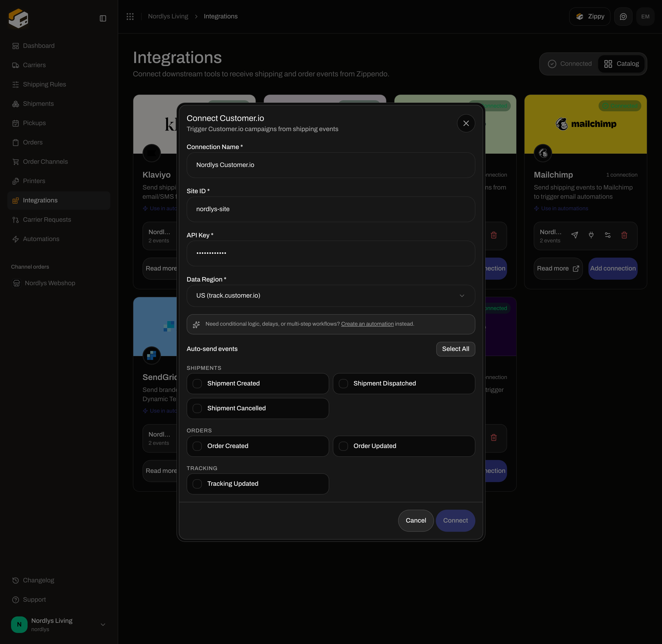
Task: Click Mailchimp Add connection button
Action: (x=613, y=269)
